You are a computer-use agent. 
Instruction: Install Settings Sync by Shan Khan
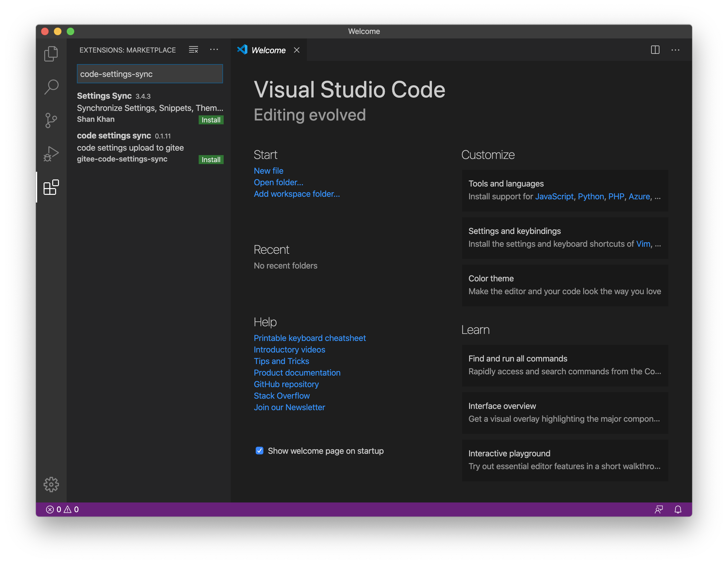pos(211,120)
